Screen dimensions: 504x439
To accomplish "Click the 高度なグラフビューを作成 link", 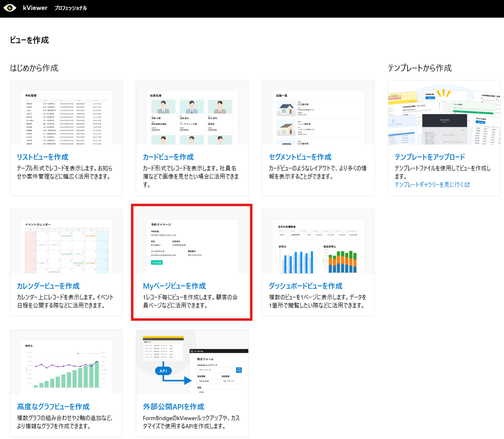I will pos(53,407).
